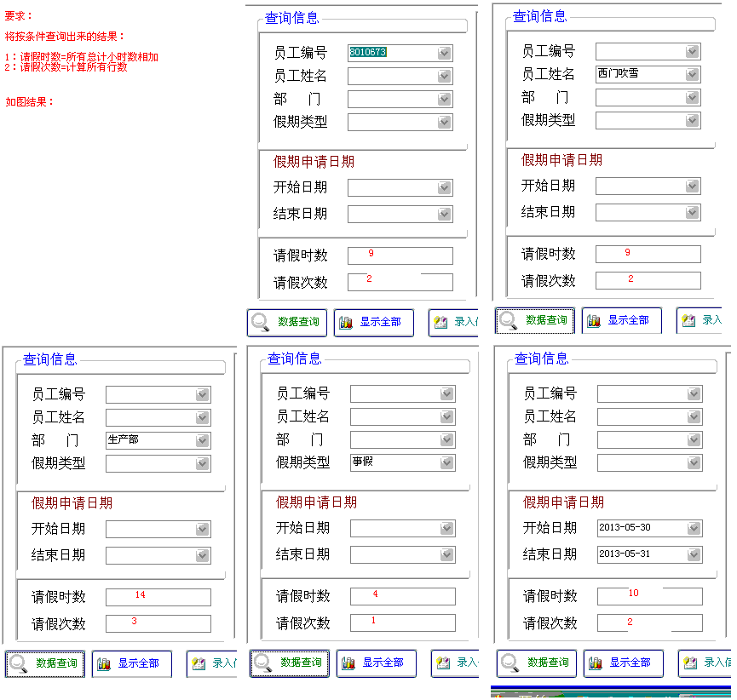
Task: Click 录入 button in the 2013-05-30 panel
Action: (705, 663)
